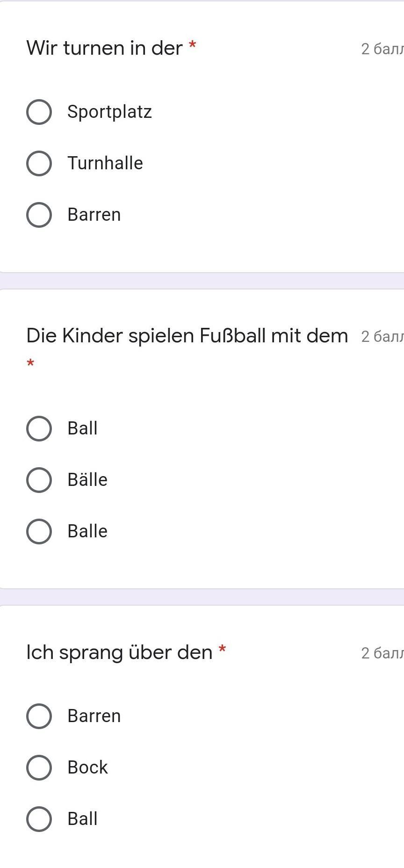Image resolution: width=404 pixels, height=868 pixels.
Task: Click the 'Sportplatz' option label
Action: pyautogui.click(x=109, y=112)
